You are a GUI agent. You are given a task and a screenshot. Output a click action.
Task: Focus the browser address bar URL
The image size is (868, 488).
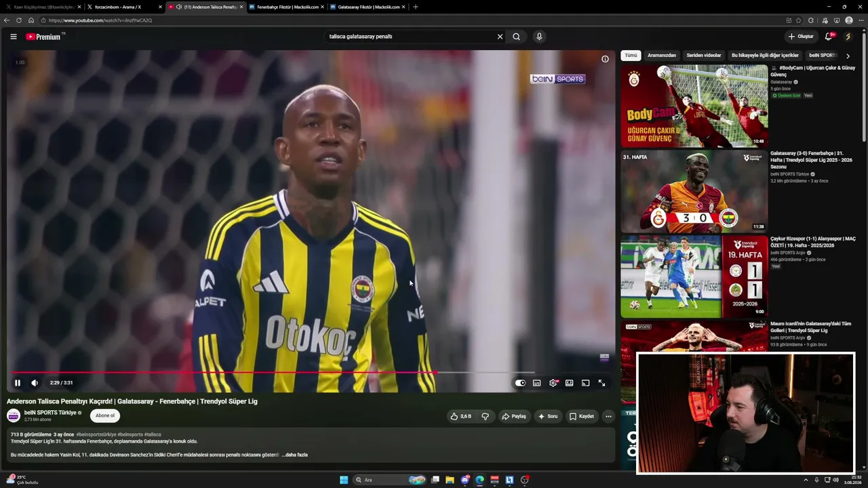click(100, 20)
